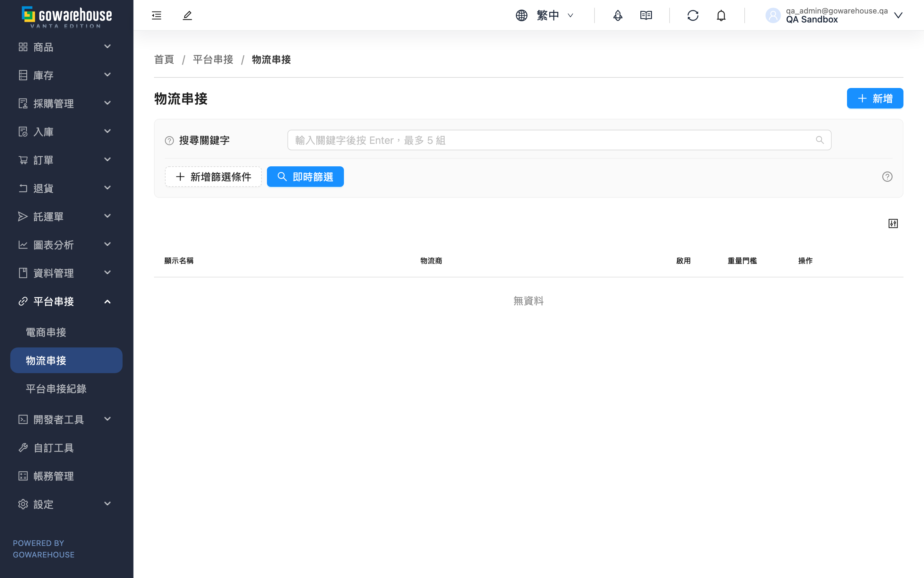Open the 繁中 language dropdown
Screen dimensions: 924x578
tap(555, 15)
